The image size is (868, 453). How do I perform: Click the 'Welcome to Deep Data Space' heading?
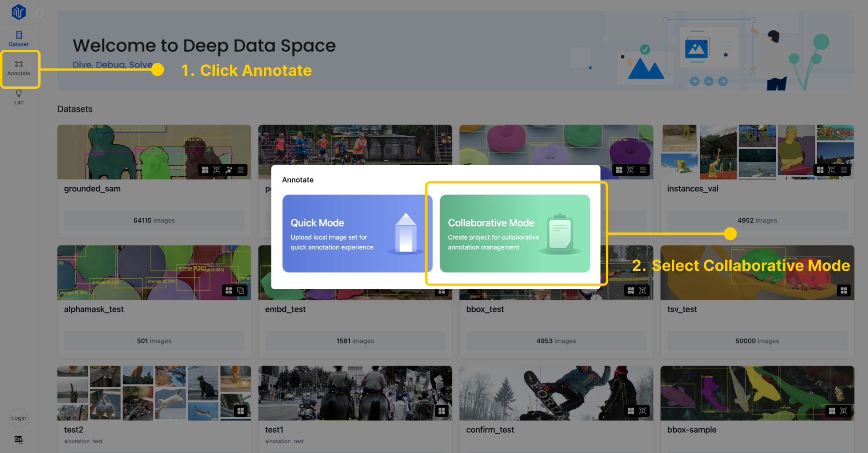(204, 45)
